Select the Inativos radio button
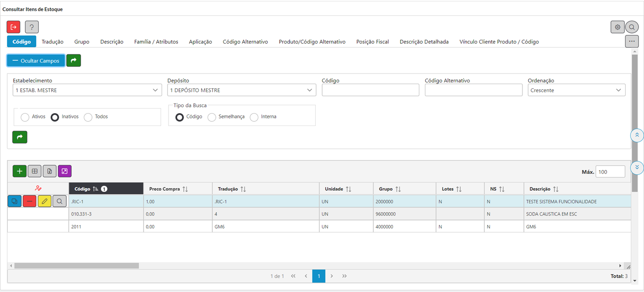Screen dimensions: 644x292 [x=55, y=117]
